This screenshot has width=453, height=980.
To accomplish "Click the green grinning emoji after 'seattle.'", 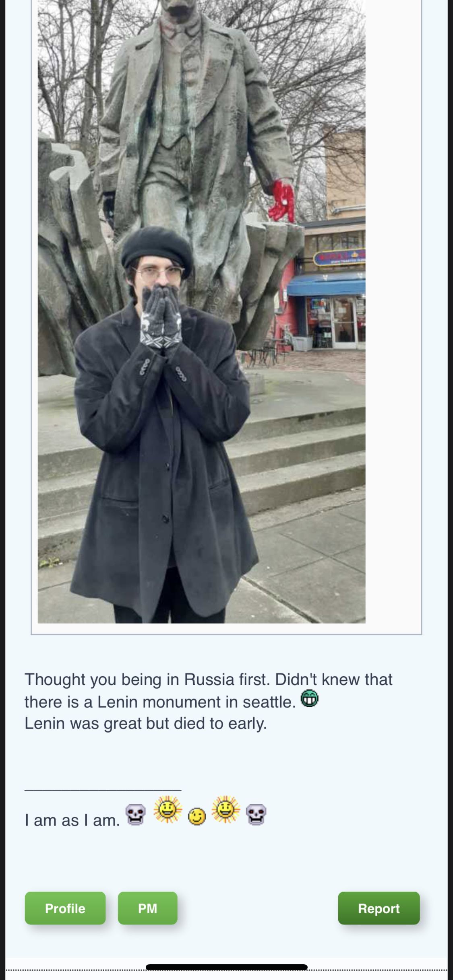I will pyautogui.click(x=310, y=698).
